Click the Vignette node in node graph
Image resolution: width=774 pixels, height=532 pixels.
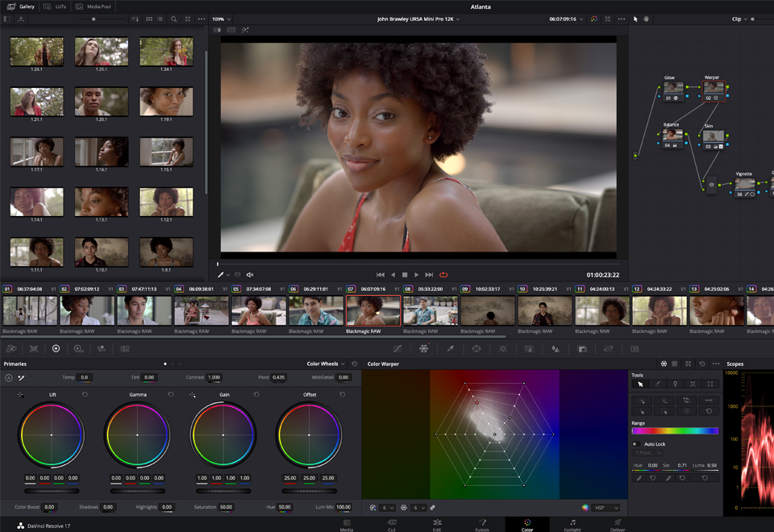pyautogui.click(x=744, y=184)
